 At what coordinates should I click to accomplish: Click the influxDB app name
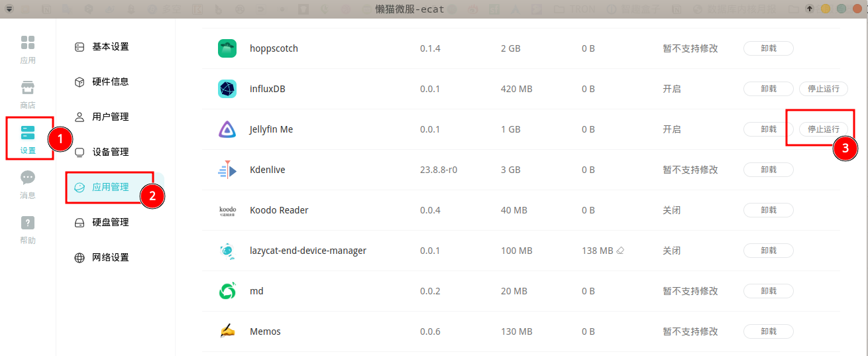(x=268, y=89)
